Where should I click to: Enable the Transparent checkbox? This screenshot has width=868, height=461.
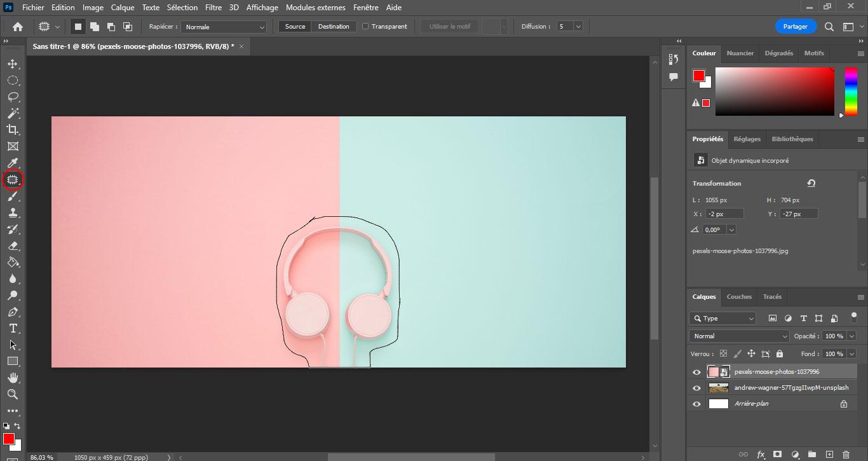pyautogui.click(x=365, y=27)
